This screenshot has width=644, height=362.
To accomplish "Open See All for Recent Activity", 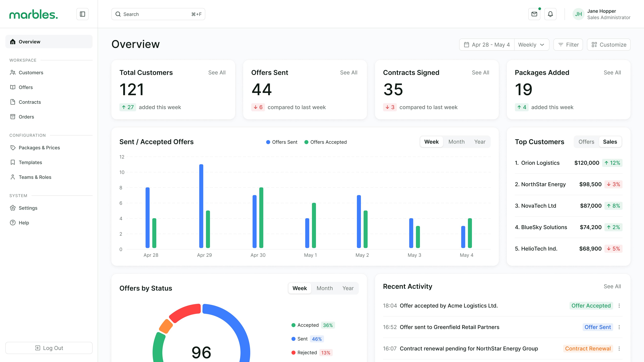I will coord(612,286).
